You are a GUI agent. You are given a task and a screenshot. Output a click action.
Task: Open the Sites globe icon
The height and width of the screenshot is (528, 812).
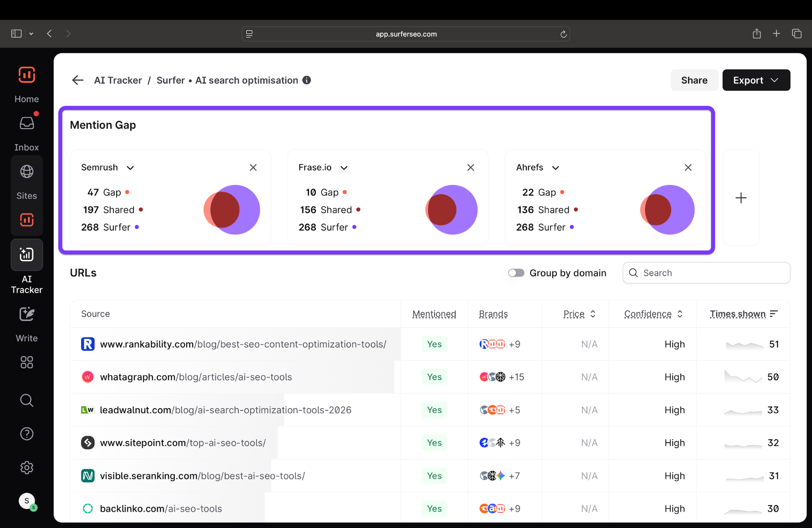pos(27,172)
